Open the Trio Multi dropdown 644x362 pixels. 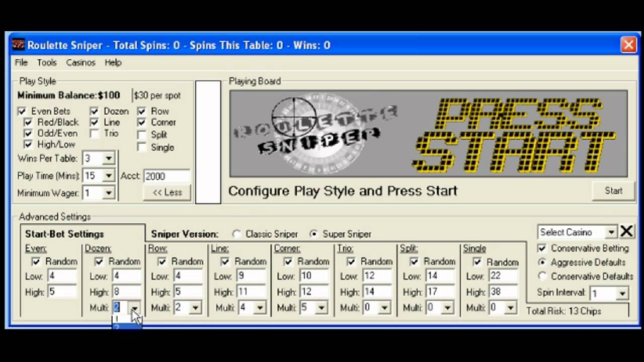(384, 308)
